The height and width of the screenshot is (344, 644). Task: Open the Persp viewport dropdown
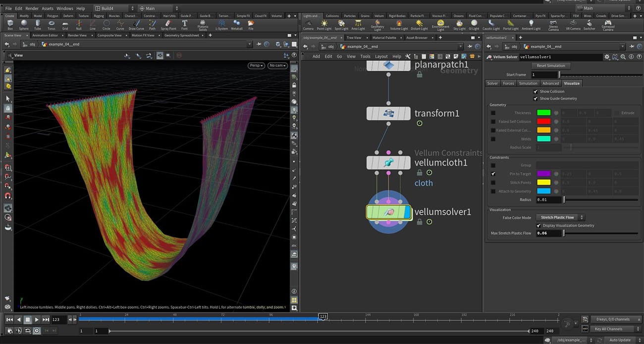(x=256, y=65)
